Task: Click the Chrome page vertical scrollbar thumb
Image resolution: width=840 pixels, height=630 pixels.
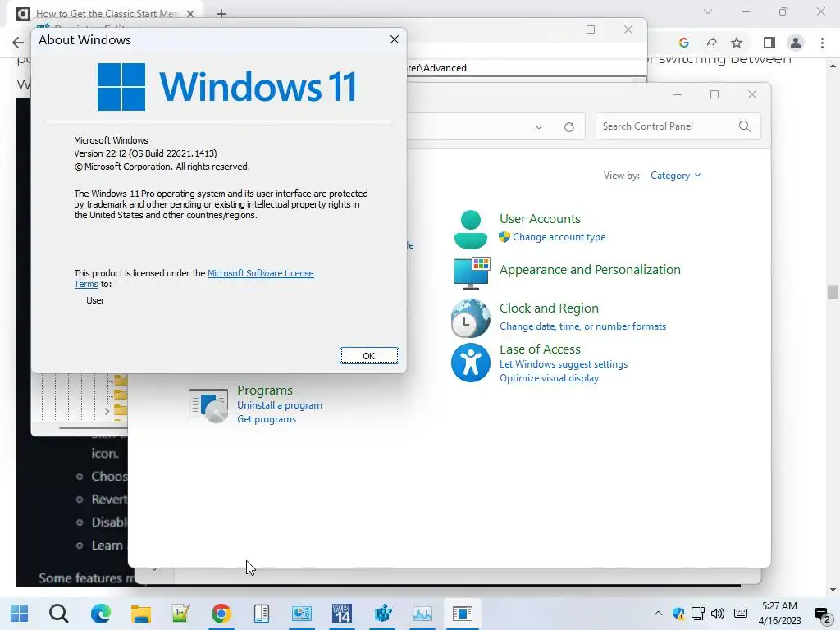Action: click(833, 292)
